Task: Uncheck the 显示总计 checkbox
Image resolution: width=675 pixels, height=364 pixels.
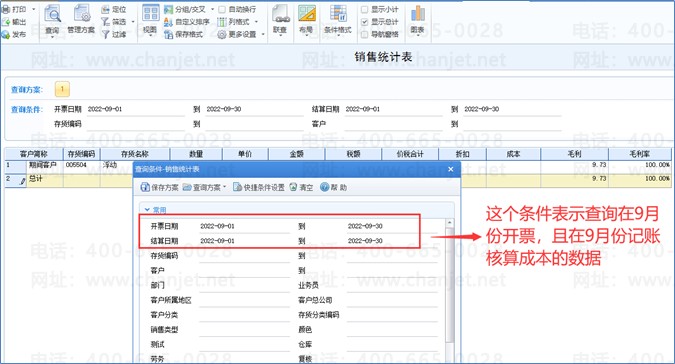Action: point(364,22)
